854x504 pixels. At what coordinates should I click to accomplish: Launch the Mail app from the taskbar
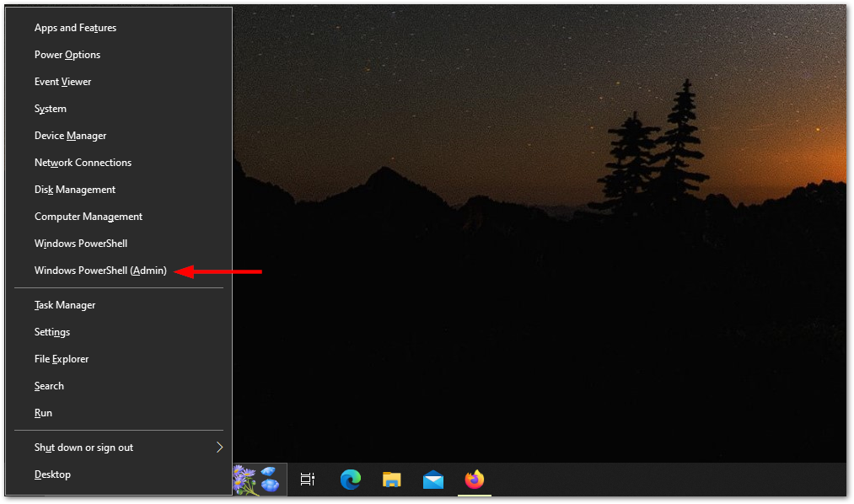click(433, 480)
